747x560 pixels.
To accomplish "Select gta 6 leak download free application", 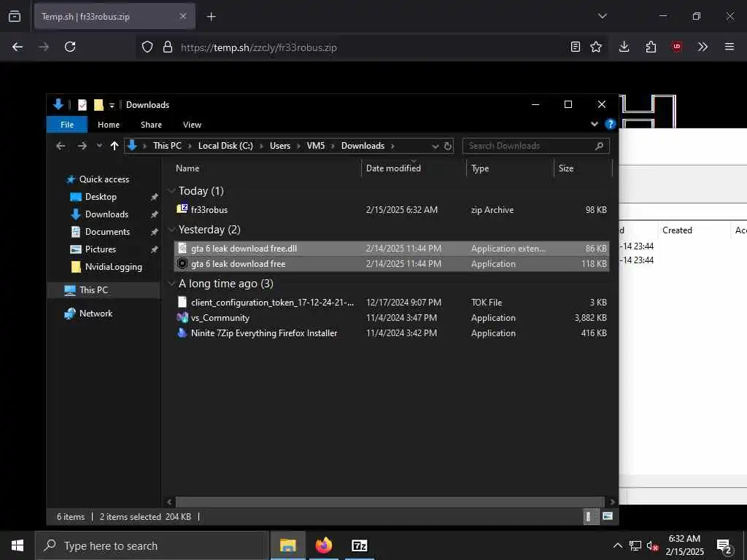I will (392, 264).
